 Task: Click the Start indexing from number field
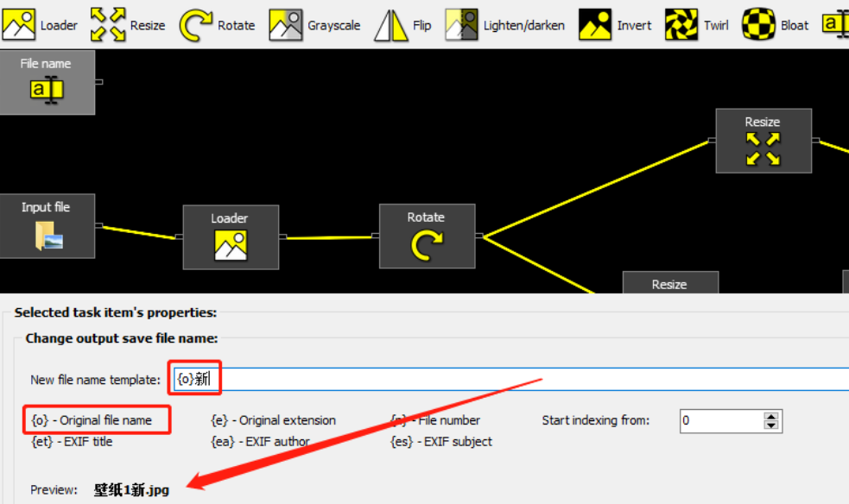coord(722,421)
